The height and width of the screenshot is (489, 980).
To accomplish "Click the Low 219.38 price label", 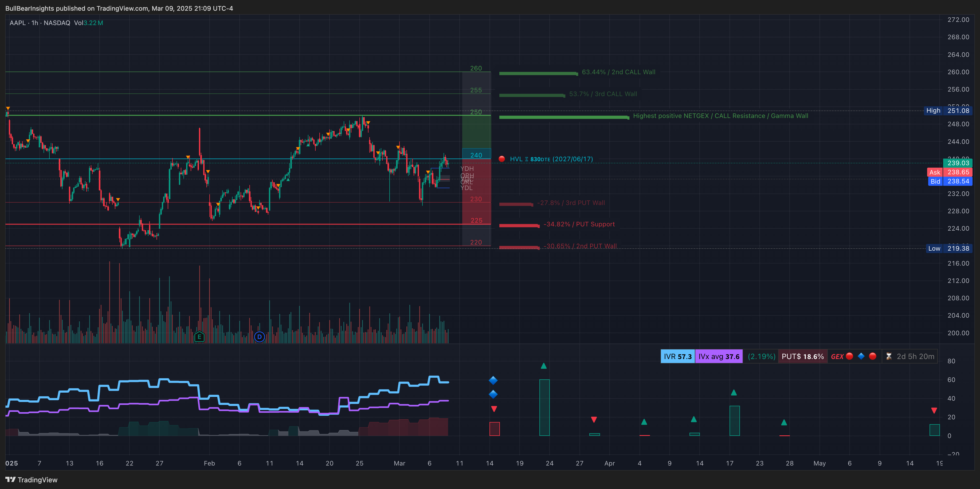I will tap(949, 248).
